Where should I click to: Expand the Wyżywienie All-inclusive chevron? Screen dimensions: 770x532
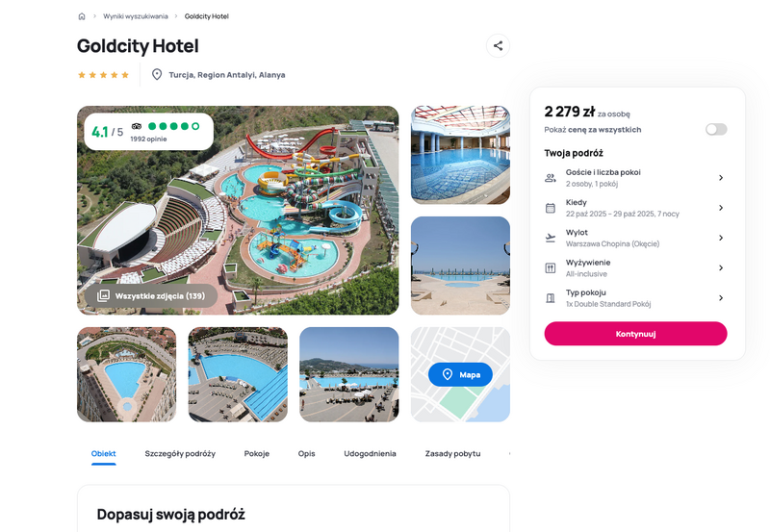pos(721,268)
